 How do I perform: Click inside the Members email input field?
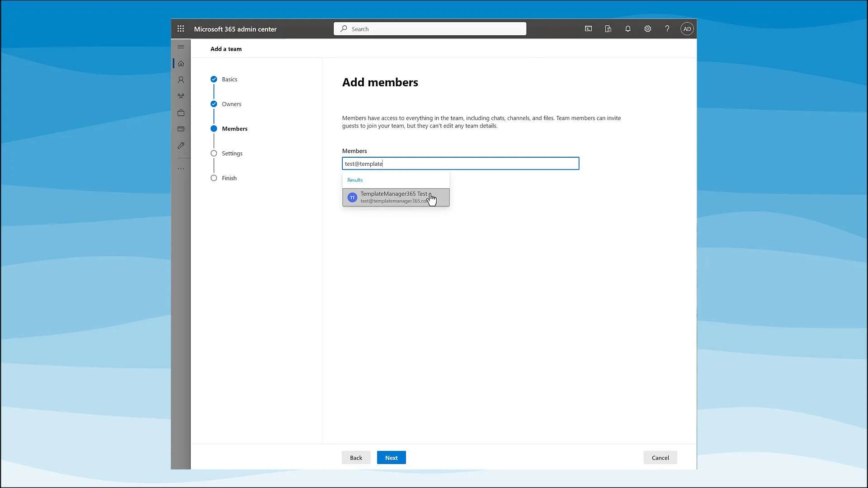460,164
